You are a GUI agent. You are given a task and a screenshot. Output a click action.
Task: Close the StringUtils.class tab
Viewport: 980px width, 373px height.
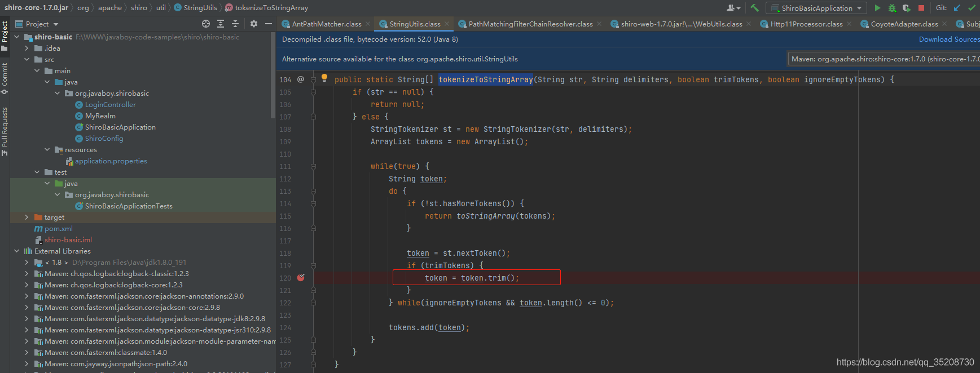point(447,24)
